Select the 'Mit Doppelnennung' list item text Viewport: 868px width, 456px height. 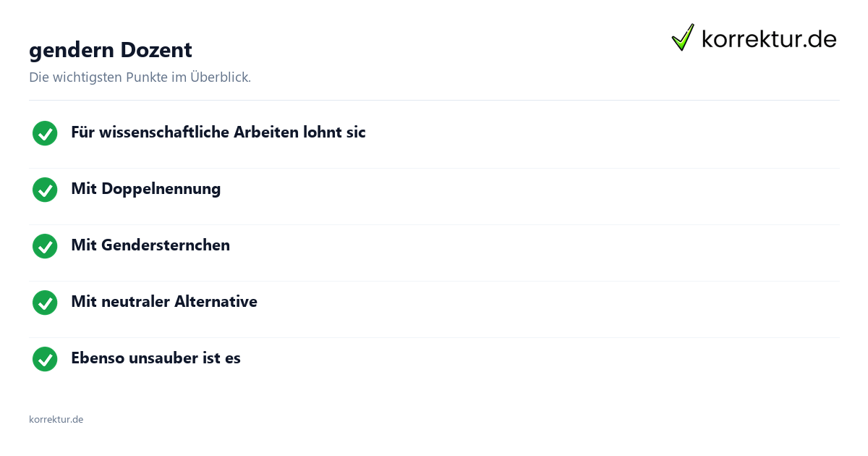pyautogui.click(x=145, y=189)
